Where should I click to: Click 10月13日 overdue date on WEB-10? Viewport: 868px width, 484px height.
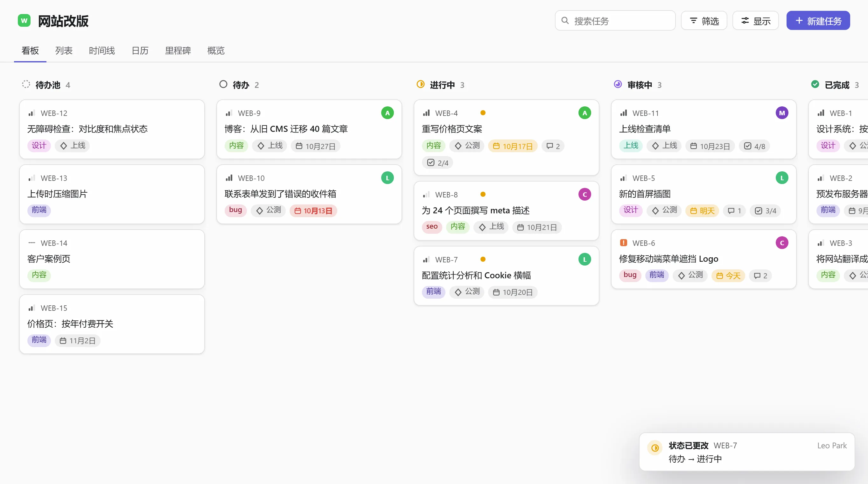click(x=313, y=211)
